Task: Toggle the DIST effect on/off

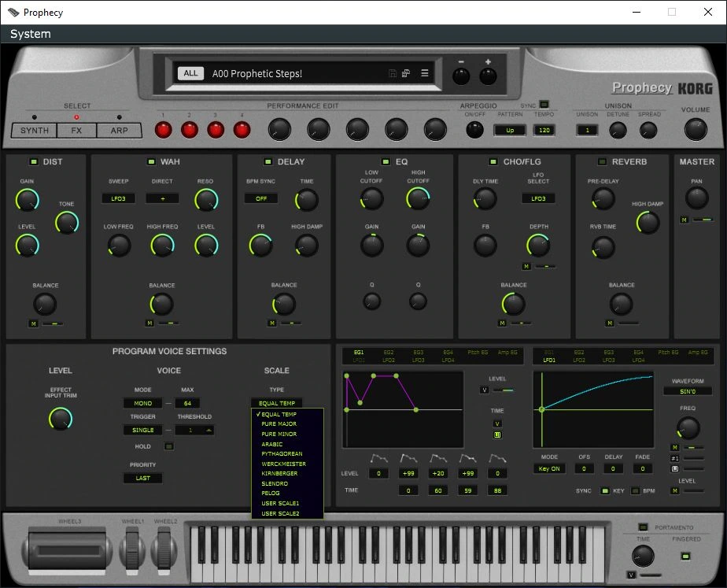Action: (33, 161)
